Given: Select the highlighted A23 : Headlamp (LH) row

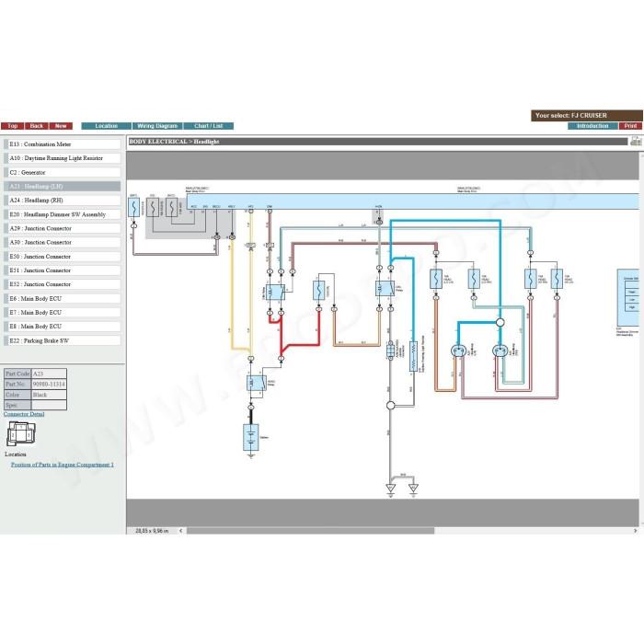Looking at the screenshot, I should (x=62, y=187).
